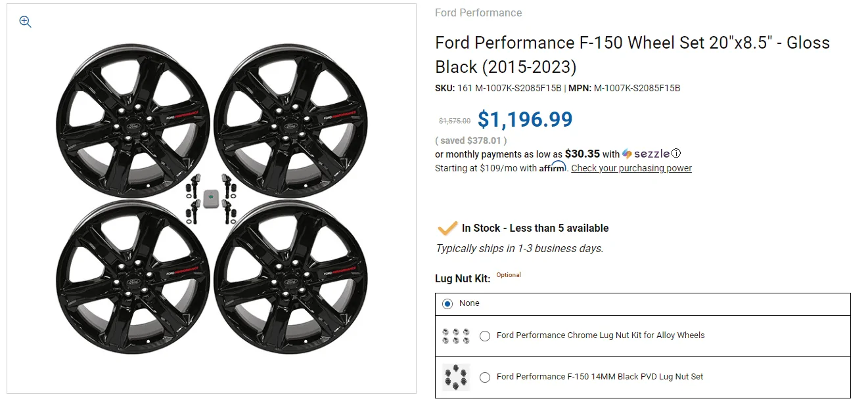Click the black PVD lug nut set thumbnail

(x=456, y=377)
